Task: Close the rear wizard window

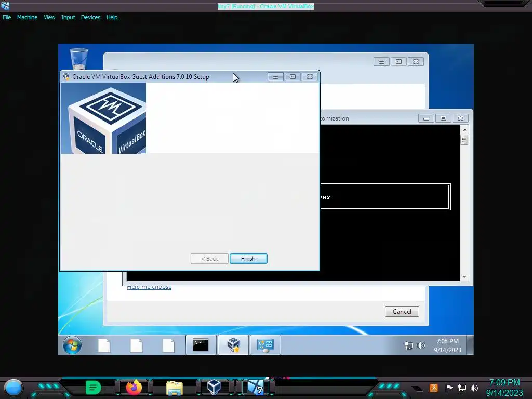Action: tap(416, 61)
